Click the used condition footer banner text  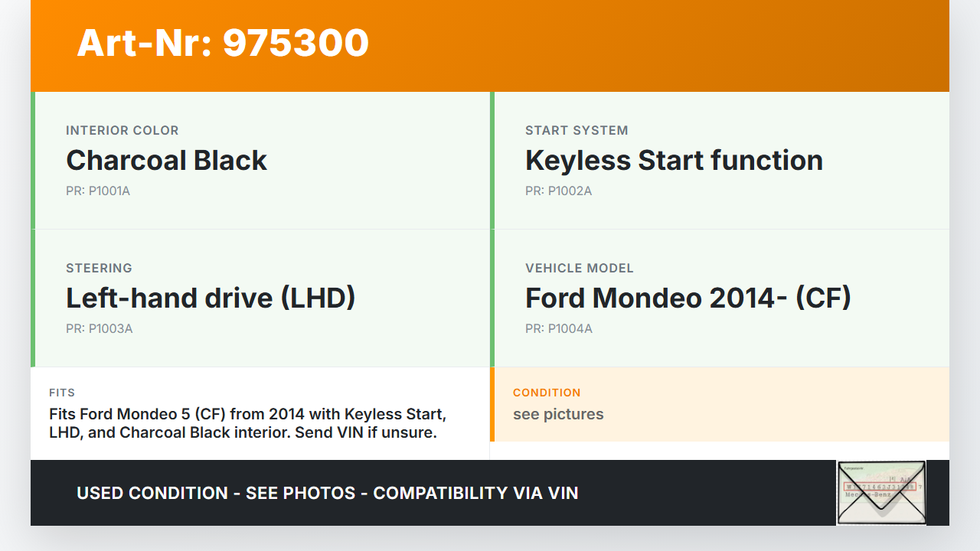[x=327, y=494]
